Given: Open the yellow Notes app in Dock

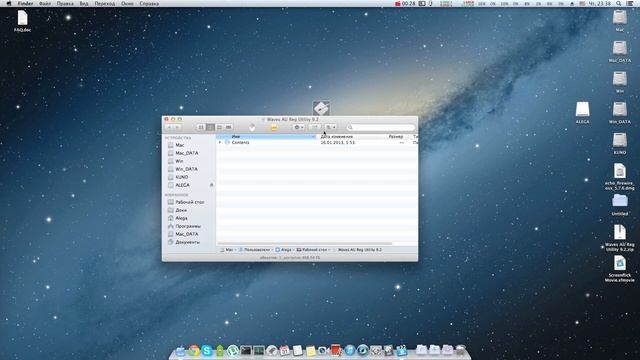Looking at the screenshot, I should pos(311,351).
